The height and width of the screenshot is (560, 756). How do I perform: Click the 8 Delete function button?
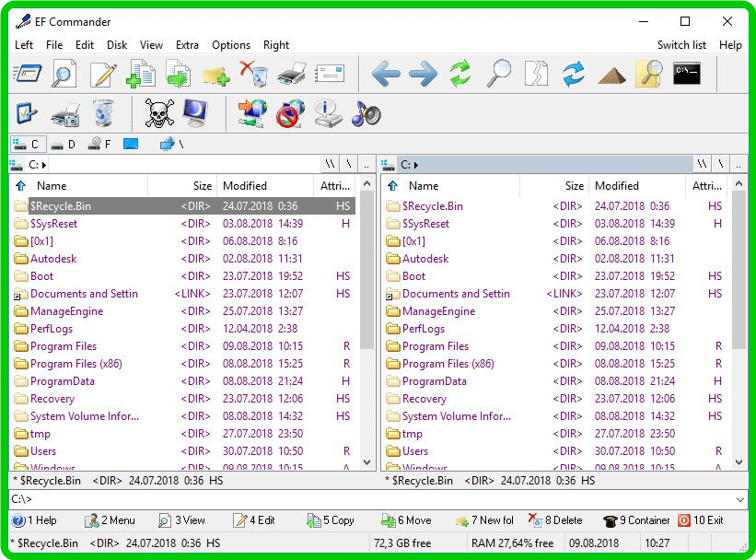[x=555, y=520]
